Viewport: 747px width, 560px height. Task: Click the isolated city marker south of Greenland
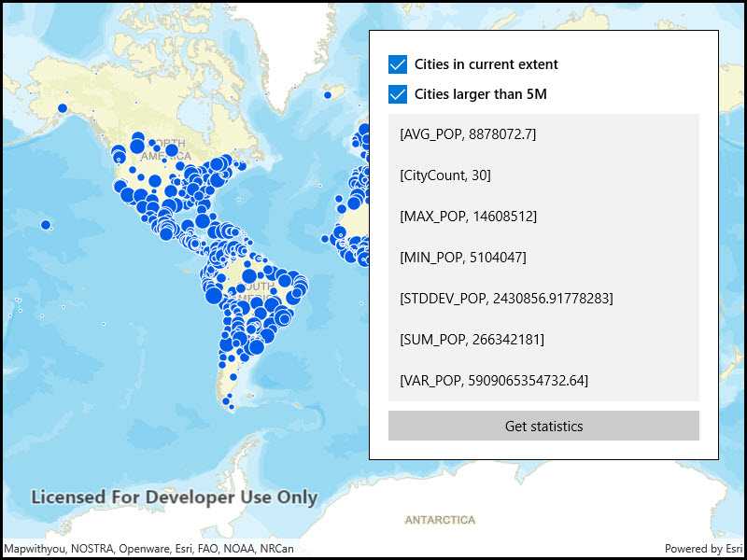pos(328,94)
